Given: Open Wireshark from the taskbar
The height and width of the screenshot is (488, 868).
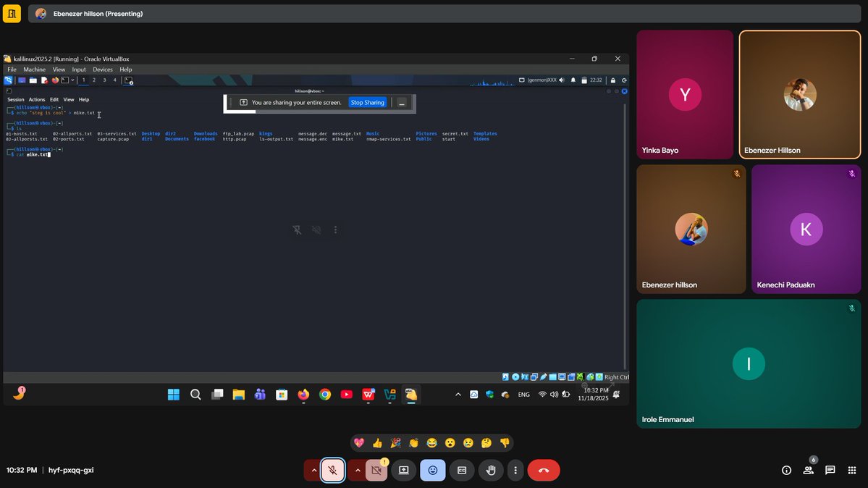Looking at the screenshot, I should pyautogui.click(x=389, y=395).
